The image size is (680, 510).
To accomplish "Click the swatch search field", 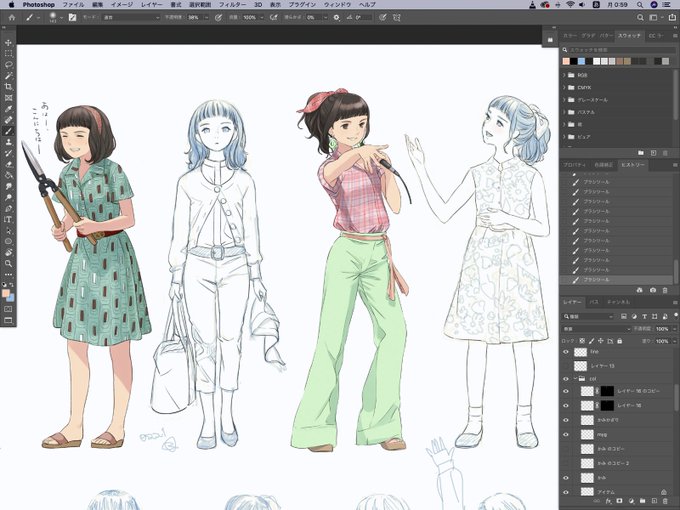I will pyautogui.click(x=619, y=50).
